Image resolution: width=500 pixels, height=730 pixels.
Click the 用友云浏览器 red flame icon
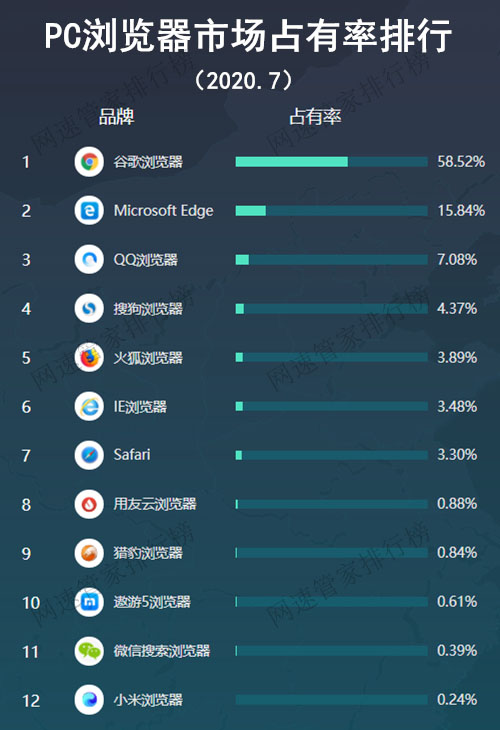[89, 504]
